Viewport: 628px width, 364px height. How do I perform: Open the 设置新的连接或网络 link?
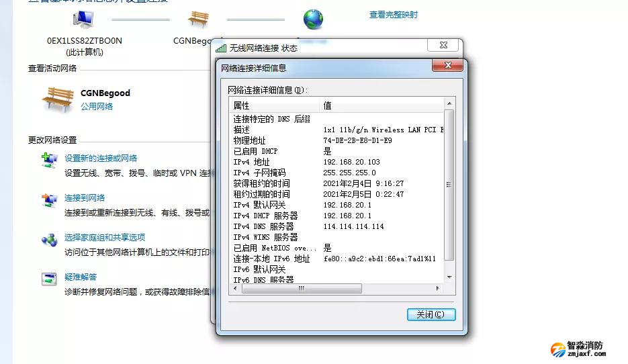pyautogui.click(x=101, y=158)
